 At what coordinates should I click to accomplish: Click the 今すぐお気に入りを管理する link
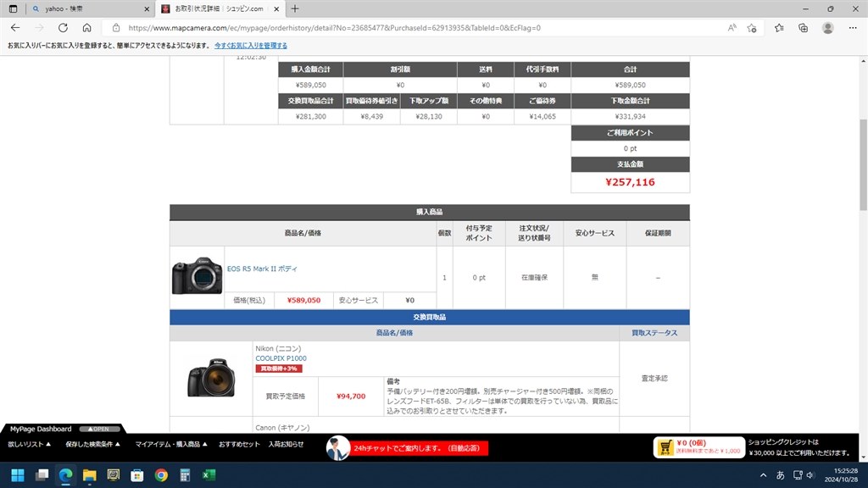pyautogui.click(x=251, y=46)
